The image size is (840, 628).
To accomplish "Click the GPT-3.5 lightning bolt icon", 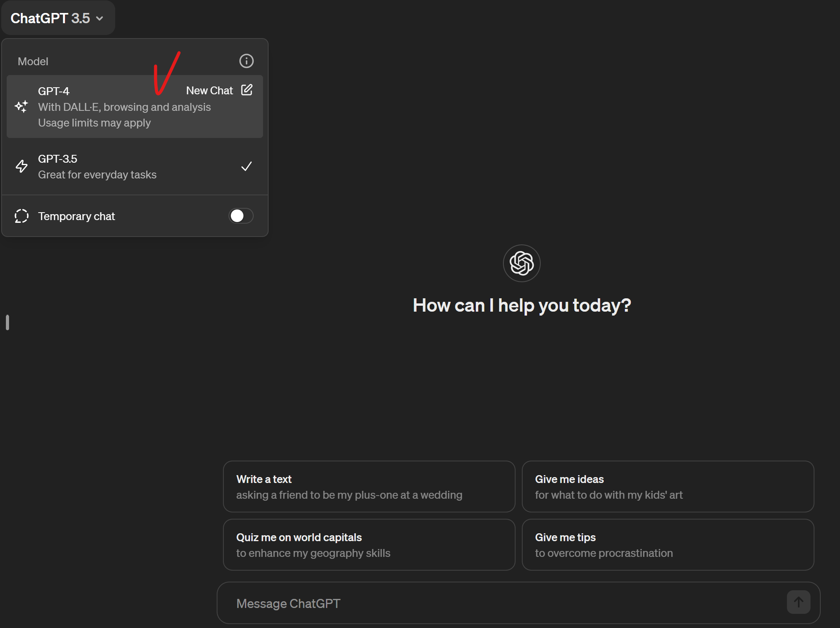I will [22, 166].
